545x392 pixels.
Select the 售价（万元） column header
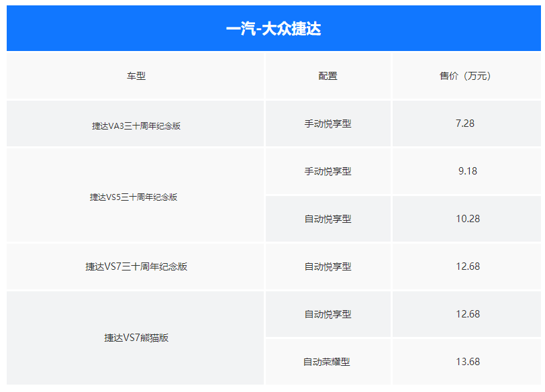[465, 76]
